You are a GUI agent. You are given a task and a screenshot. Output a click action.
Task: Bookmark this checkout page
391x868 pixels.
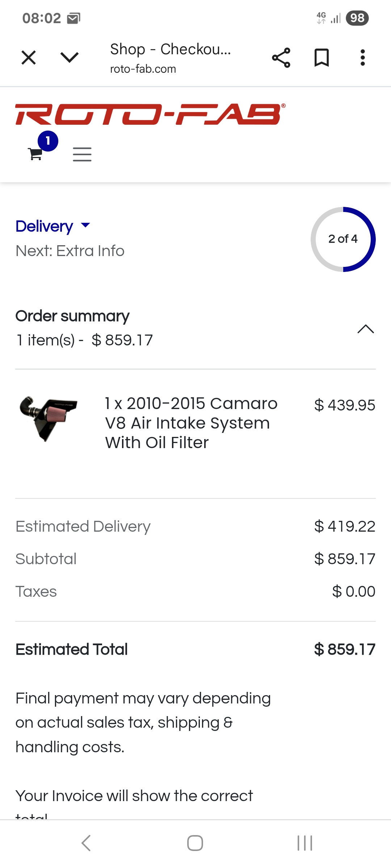coord(321,58)
